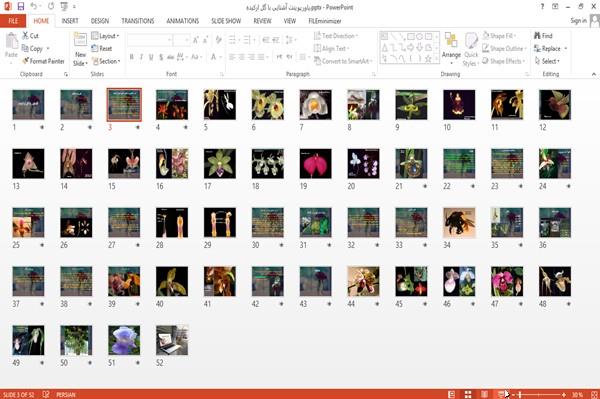This screenshot has height=399, width=600.
Task: Collapse the ribbon with the chevron
Action: (593, 74)
